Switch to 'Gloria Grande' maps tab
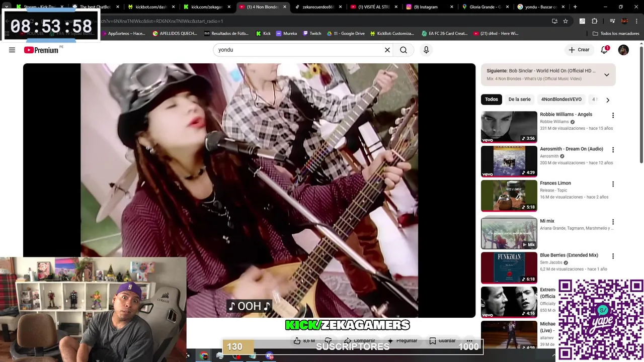 [485, 7]
